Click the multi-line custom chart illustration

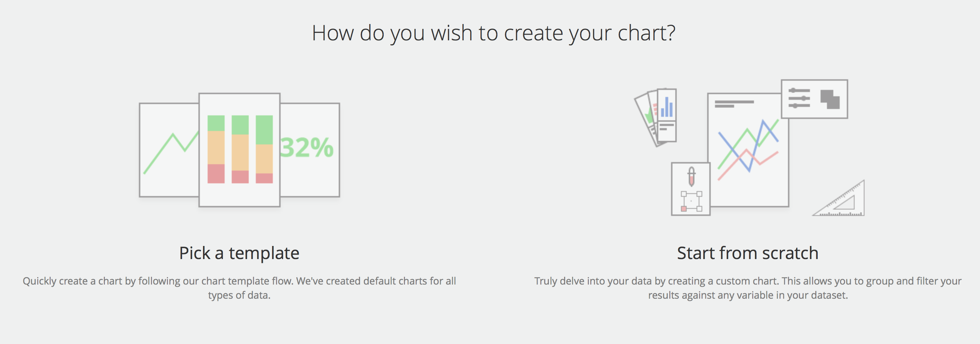tap(748, 150)
